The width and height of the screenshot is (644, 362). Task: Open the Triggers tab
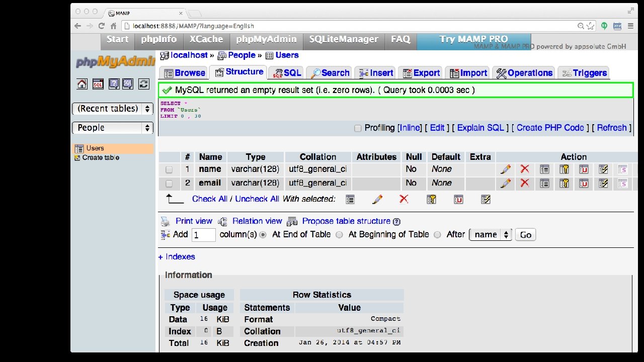point(584,73)
